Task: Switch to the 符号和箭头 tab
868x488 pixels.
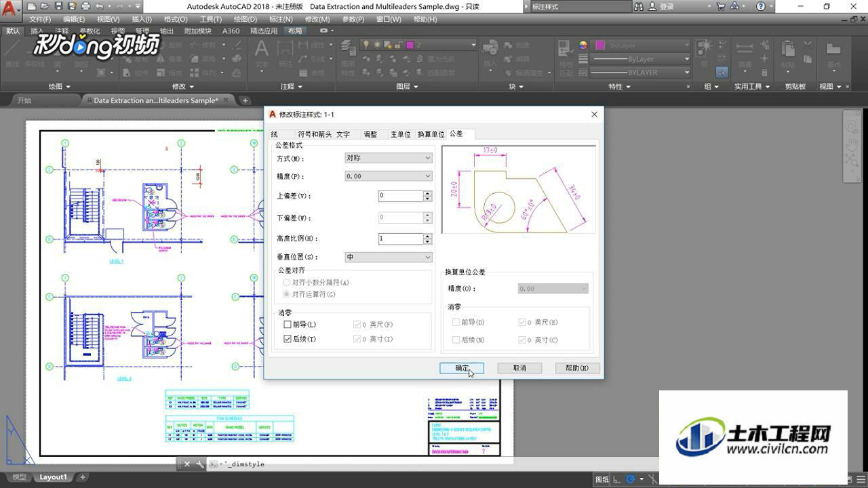Action: click(x=315, y=134)
